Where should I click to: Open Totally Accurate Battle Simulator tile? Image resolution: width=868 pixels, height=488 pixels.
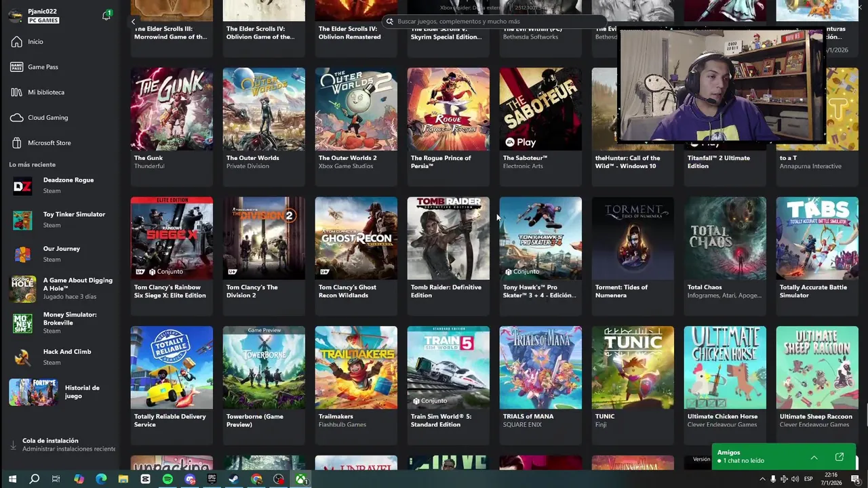click(817, 256)
